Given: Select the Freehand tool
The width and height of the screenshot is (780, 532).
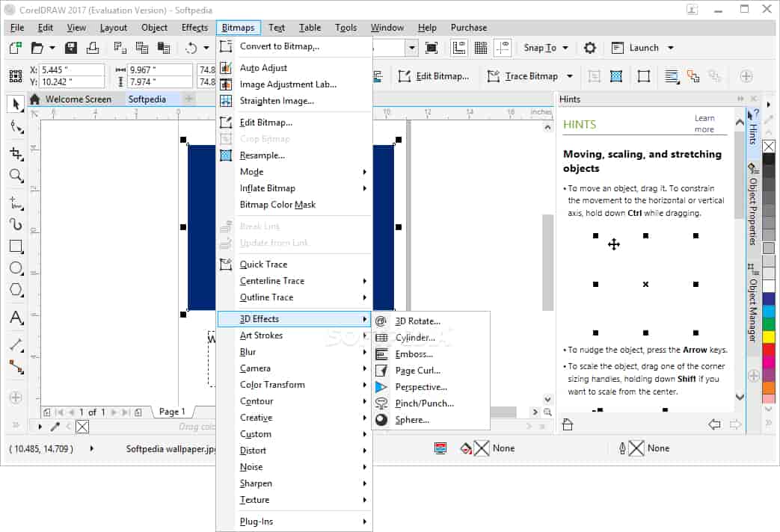Looking at the screenshot, I should pyautogui.click(x=16, y=202).
